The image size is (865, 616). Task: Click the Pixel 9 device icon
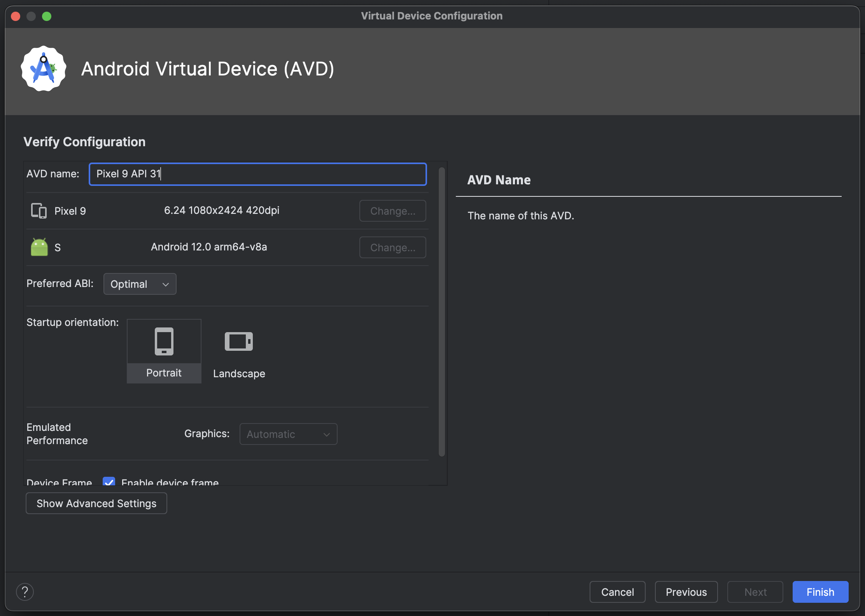(39, 211)
